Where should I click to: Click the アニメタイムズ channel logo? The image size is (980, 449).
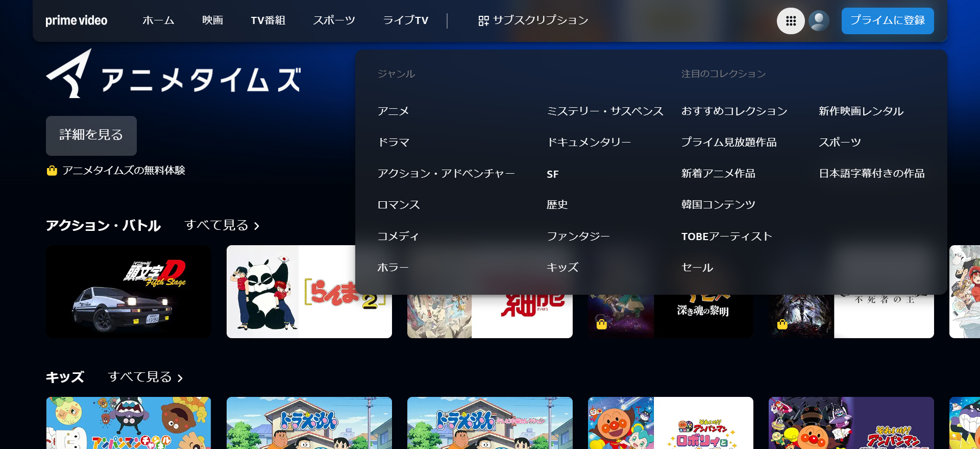click(x=174, y=74)
